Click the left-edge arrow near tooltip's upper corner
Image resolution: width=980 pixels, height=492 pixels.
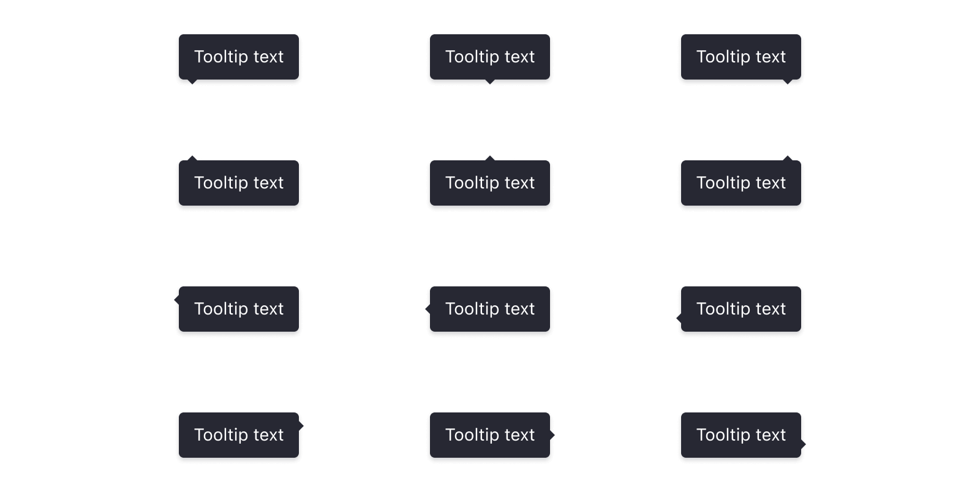175,300
